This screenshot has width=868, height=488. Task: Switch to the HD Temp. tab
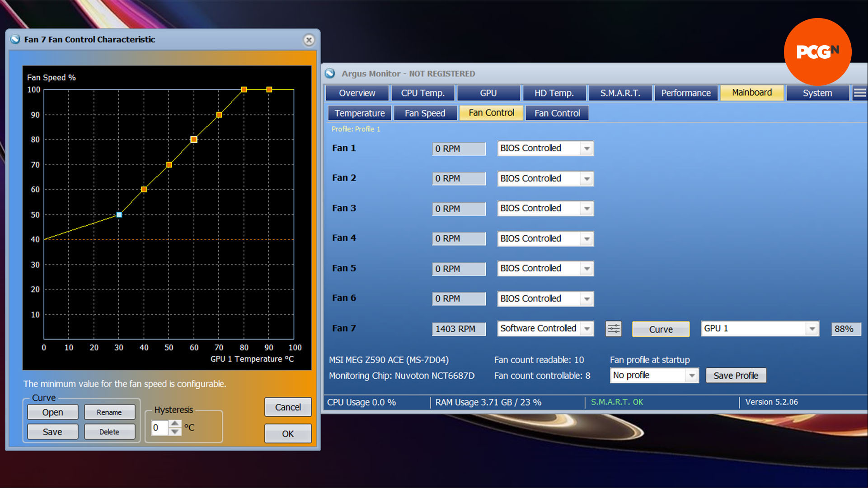pos(554,93)
